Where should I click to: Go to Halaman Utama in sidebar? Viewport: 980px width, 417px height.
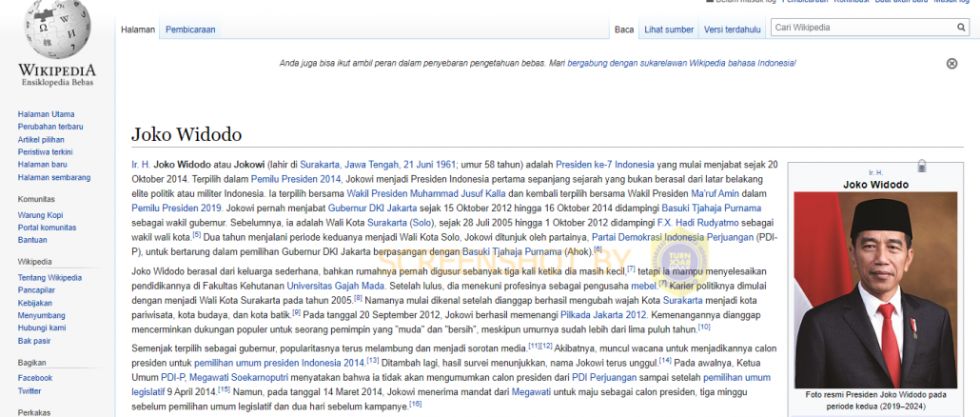(x=46, y=114)
